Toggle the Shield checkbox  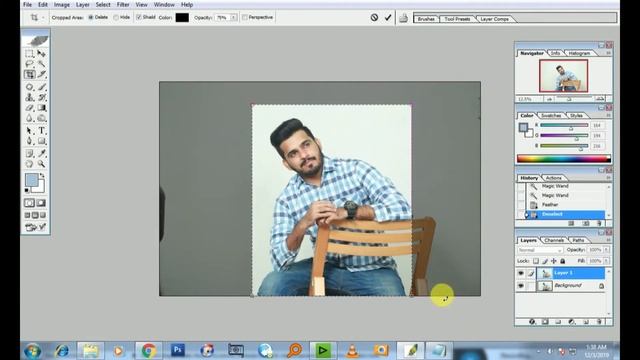pyautogui.click(x=139, y=17)
